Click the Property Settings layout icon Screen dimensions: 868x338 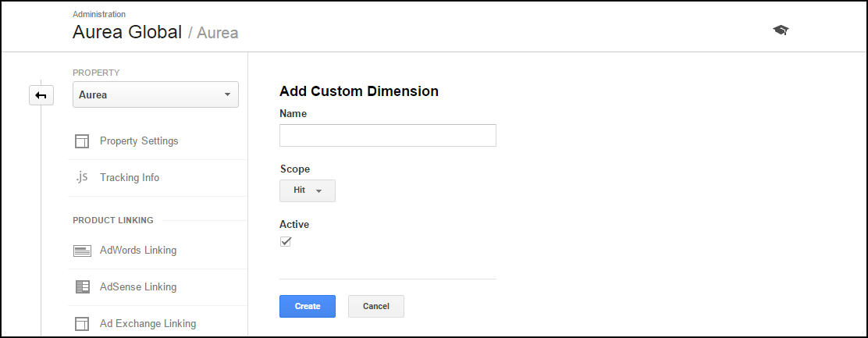(82, 141)
